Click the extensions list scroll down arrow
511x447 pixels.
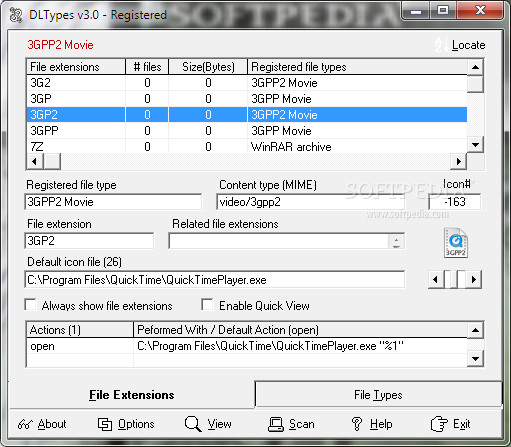pyautogui.click(x=475, y=145)
